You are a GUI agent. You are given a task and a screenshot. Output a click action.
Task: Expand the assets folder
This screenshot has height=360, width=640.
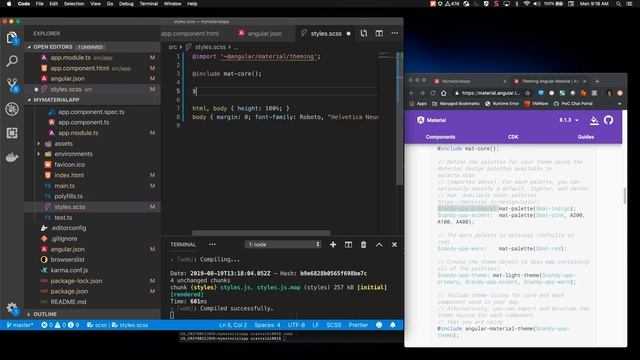tap(63, 144)
